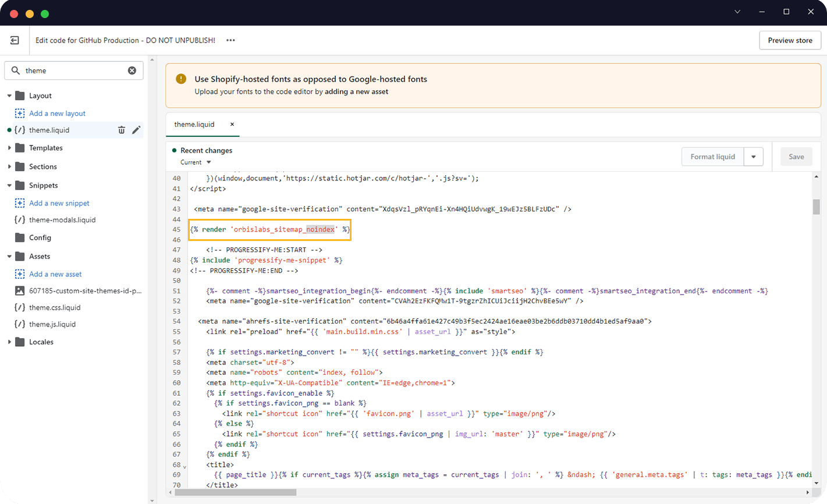Click the Recent changes label
The height and width of the screenshot is (504, 827).
[206, 150]
